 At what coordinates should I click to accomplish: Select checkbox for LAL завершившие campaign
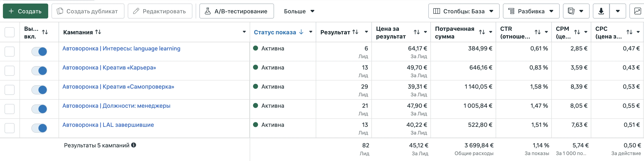(x=10, y=128)
